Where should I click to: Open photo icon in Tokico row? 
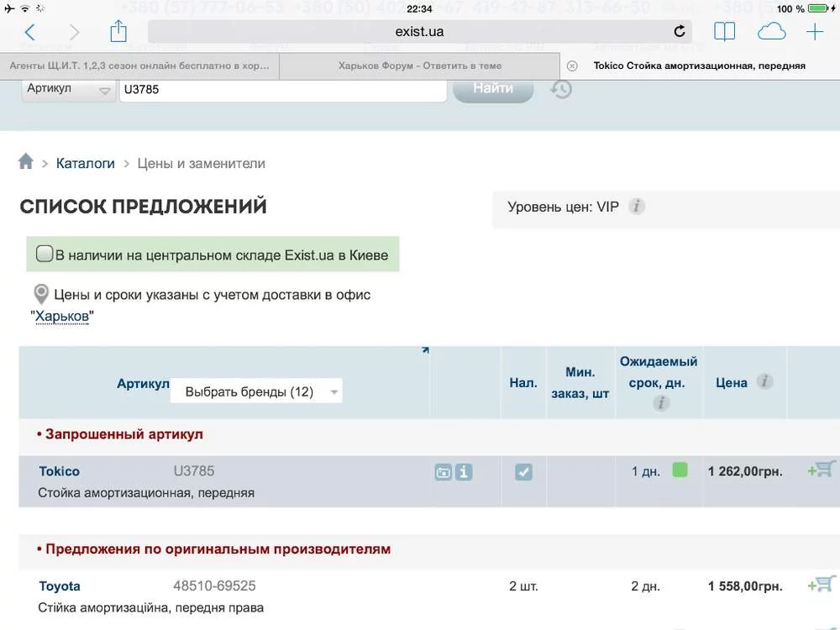[x=443, y=472]
